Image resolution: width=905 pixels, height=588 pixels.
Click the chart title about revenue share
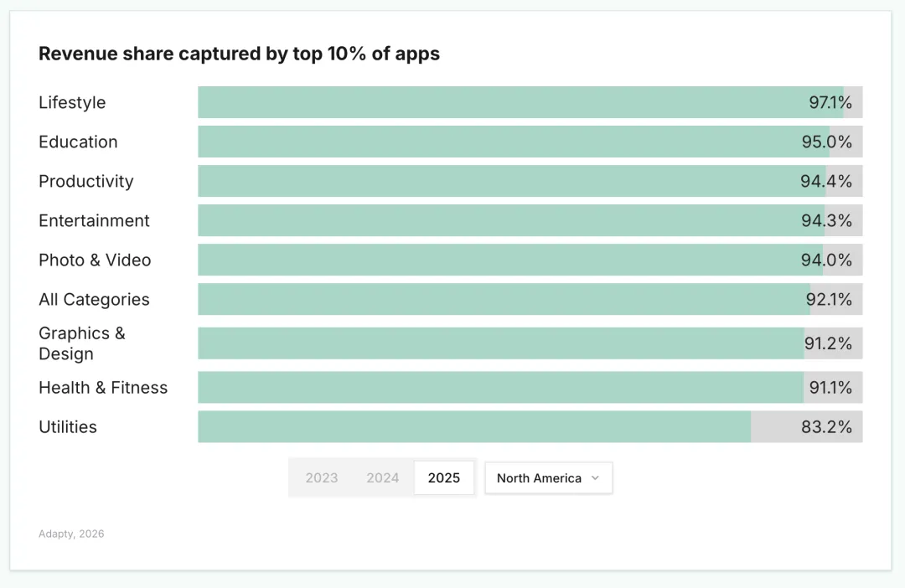click(239, 54)
